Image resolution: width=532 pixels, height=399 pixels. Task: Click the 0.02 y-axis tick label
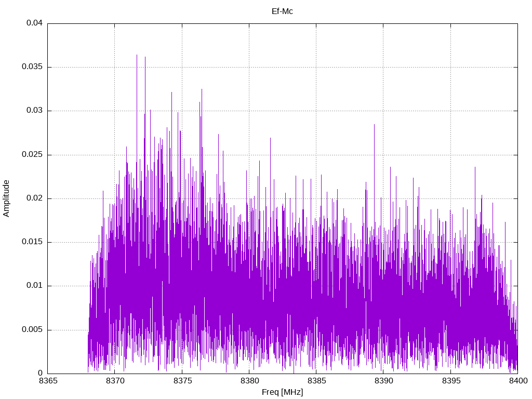pos(35,198)
